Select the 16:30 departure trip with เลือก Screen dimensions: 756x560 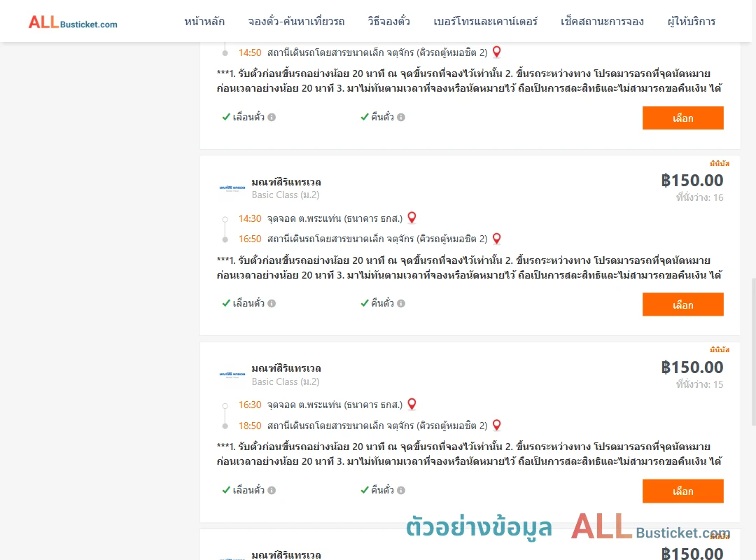click(x=682, y=491)
